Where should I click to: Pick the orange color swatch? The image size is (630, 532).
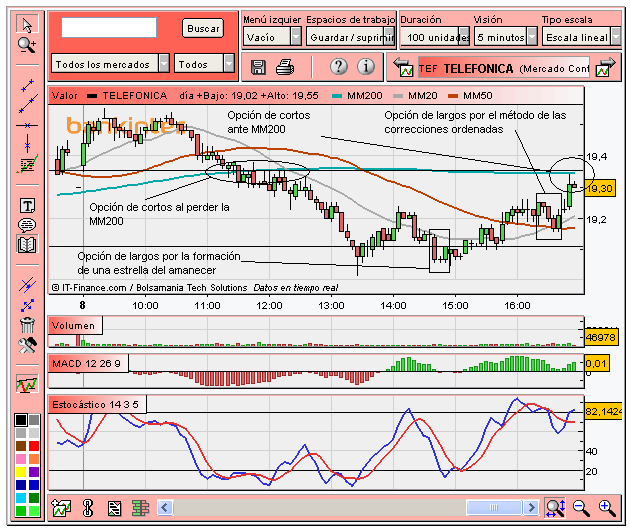[34, 459]
